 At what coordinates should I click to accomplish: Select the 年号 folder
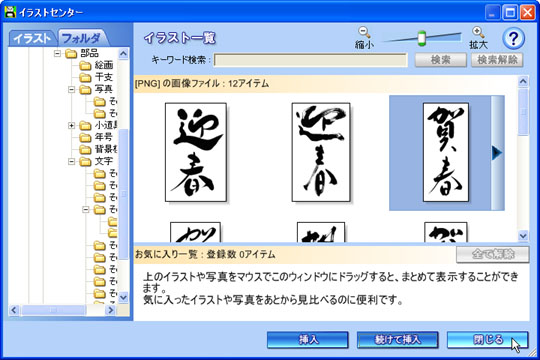(x=103, y=137)
